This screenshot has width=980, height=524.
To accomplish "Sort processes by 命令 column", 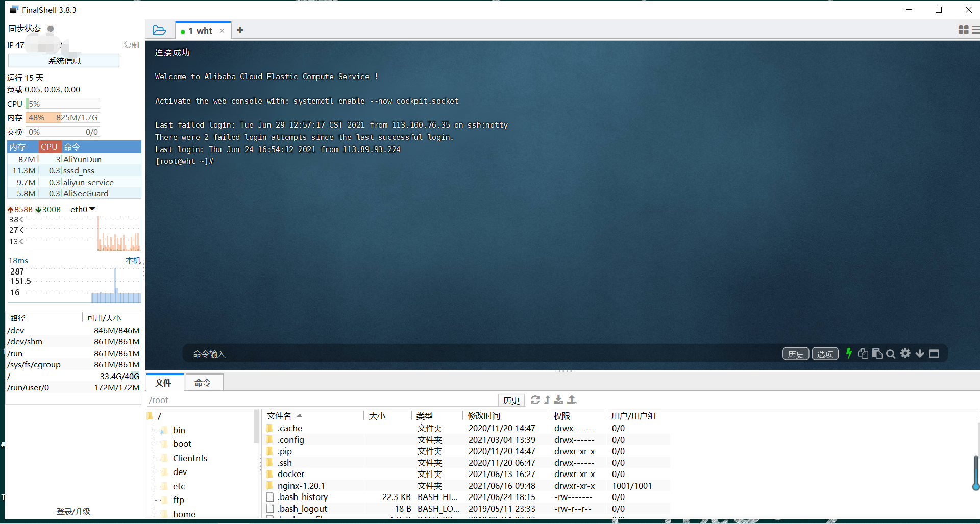I will (101, 147).
